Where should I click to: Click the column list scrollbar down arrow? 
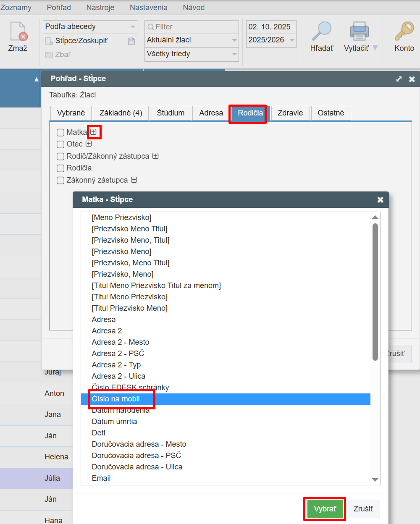375,480
